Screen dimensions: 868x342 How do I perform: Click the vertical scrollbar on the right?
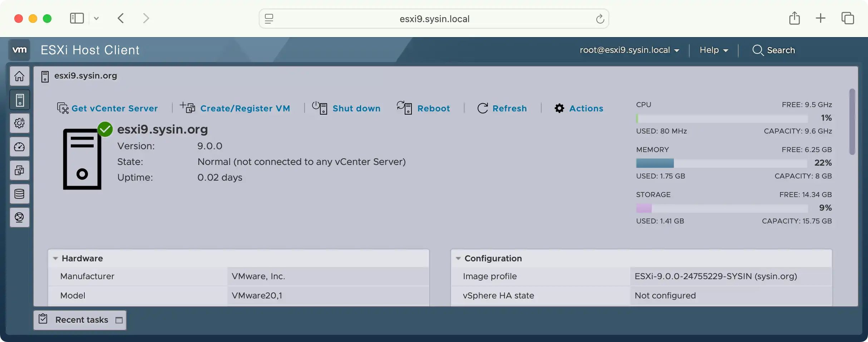(852, 121)
